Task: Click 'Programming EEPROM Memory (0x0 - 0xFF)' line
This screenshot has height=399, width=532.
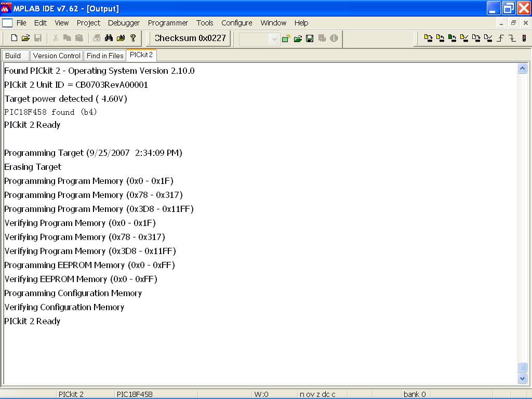Action: click(89, 265)
